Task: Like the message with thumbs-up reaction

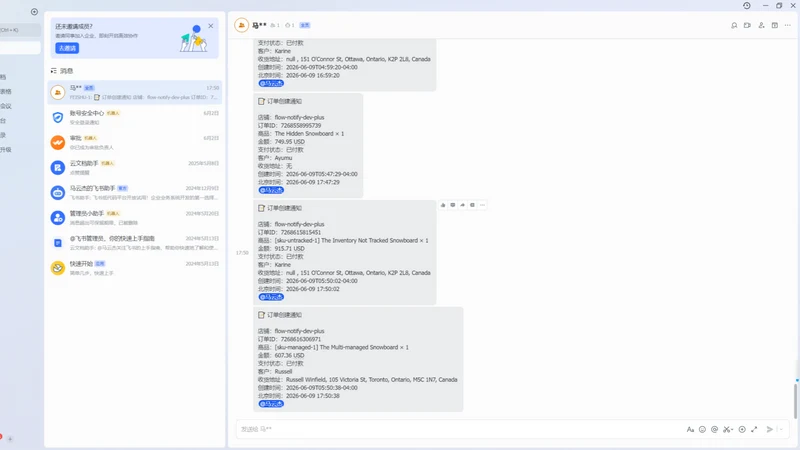Action: [443, 205]
